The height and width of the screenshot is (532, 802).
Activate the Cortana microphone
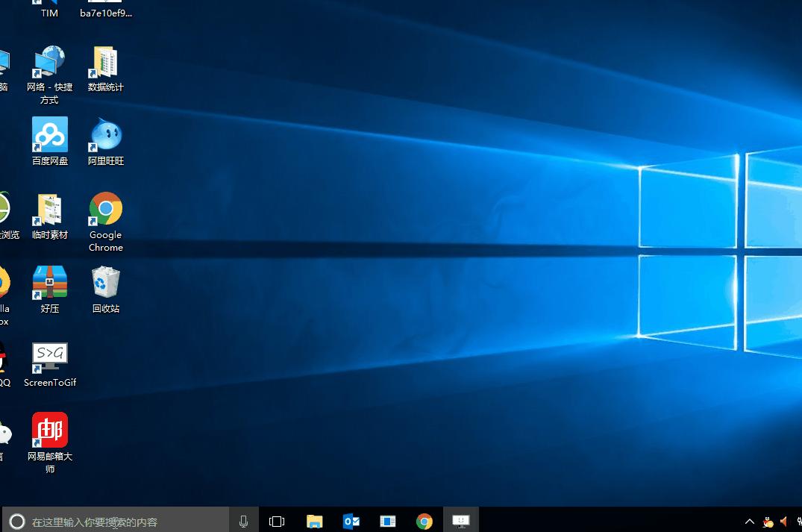pos(243,520)
